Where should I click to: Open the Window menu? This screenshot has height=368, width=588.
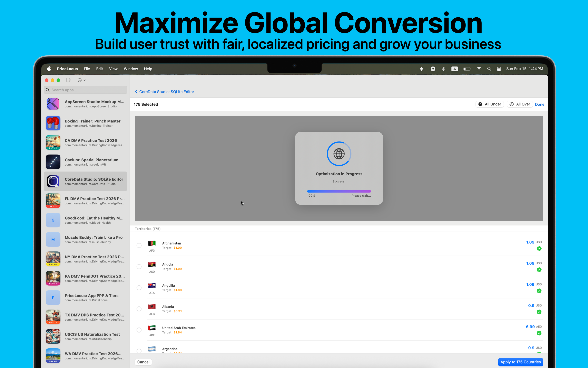point(131,69)
